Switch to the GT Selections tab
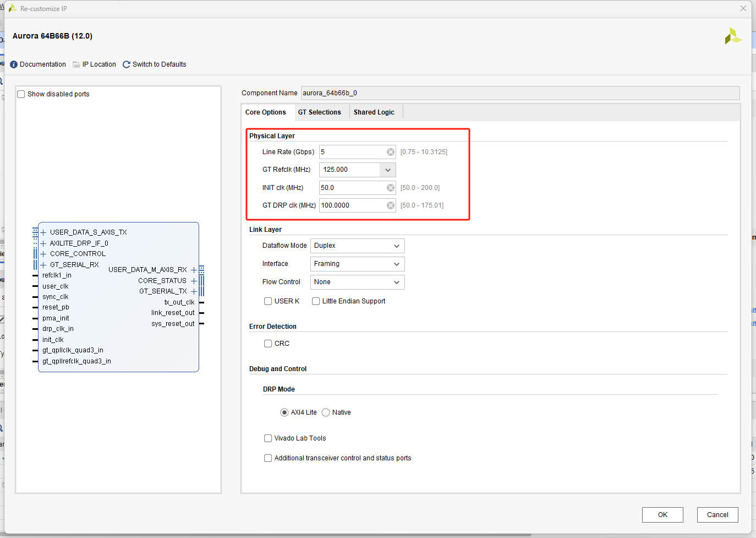756x538 pixels. 320,112
